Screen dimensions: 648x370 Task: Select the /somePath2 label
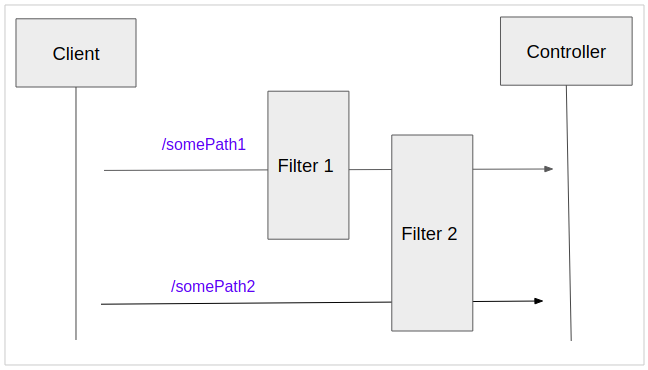tap(213, 286)
